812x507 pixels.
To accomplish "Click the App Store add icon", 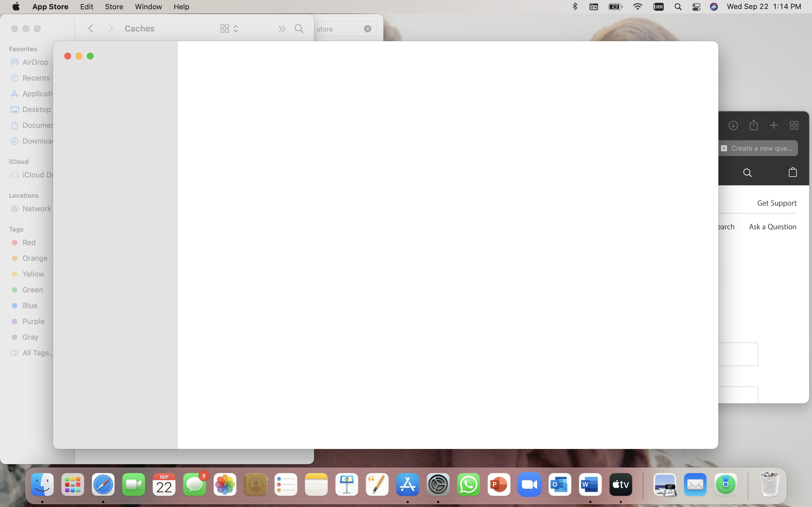I will [x=773, y=125].
